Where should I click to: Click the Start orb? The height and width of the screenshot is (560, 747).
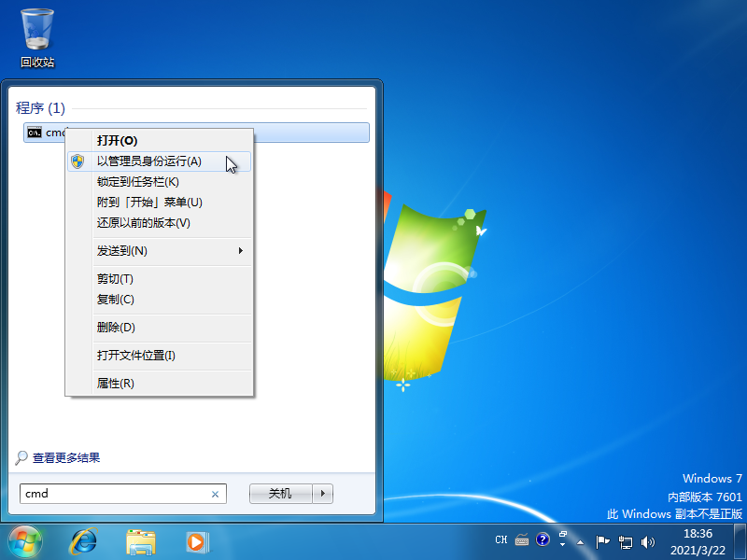coord(25,541)
